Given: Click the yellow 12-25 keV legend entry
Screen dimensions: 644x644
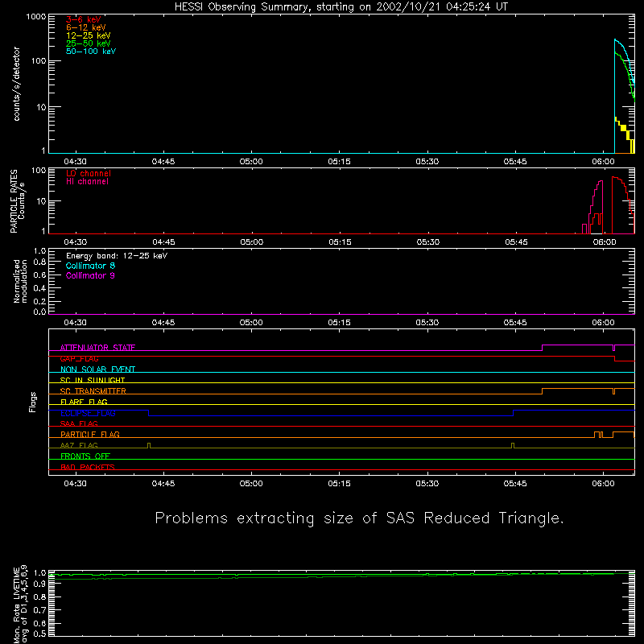Looking at the screenshot, I should 89,35.
